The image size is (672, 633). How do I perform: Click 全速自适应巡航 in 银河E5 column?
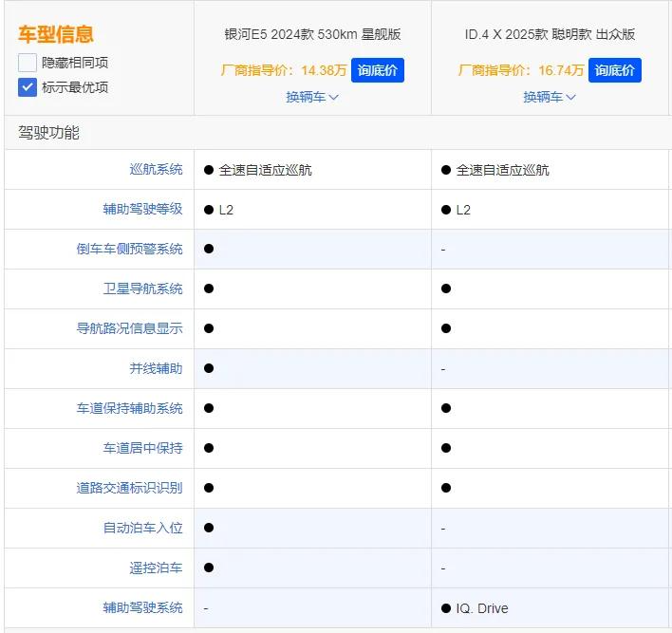[x=265, y=170]
